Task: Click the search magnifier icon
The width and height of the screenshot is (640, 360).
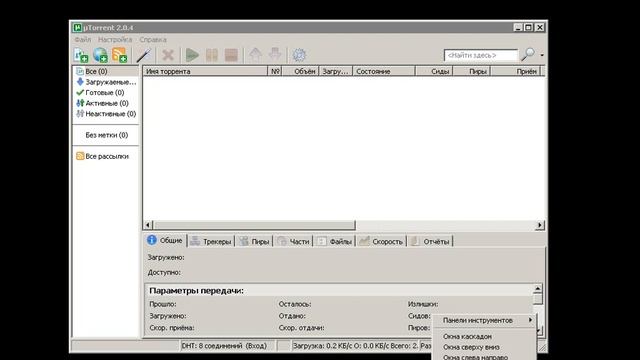Action: (x=528, y=54)
